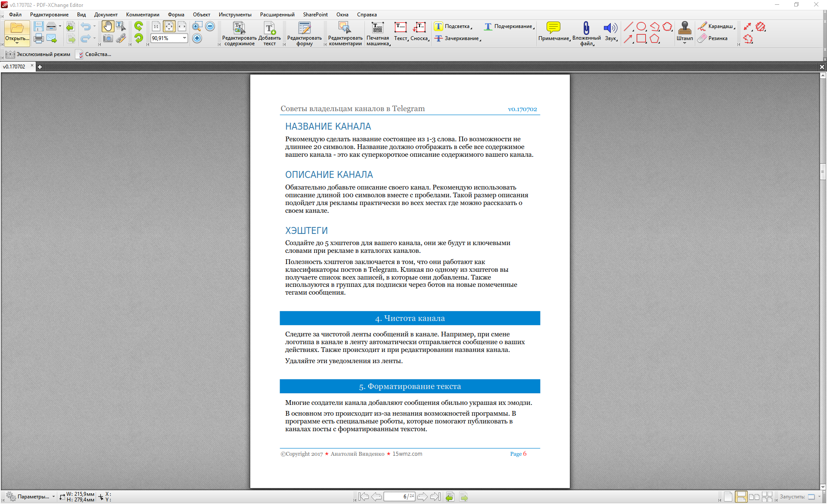Go to the last page
The height and width of the screenshot is (504, 827).
point(435,497)
